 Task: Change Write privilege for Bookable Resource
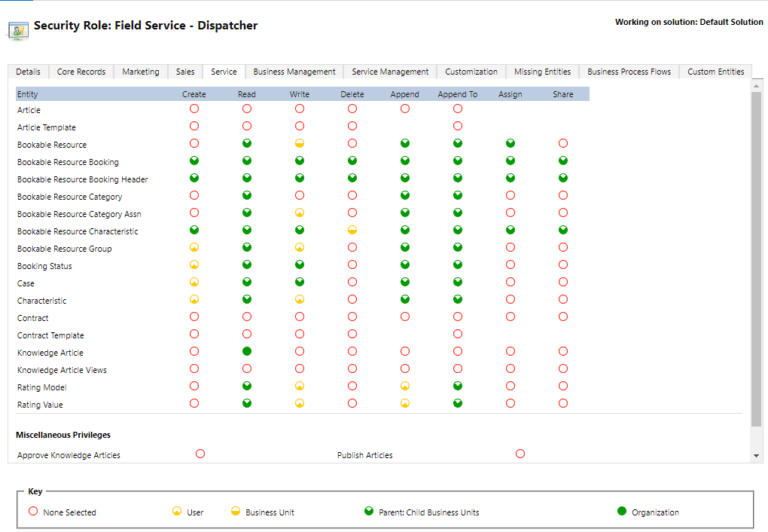(x=299, y=144)
